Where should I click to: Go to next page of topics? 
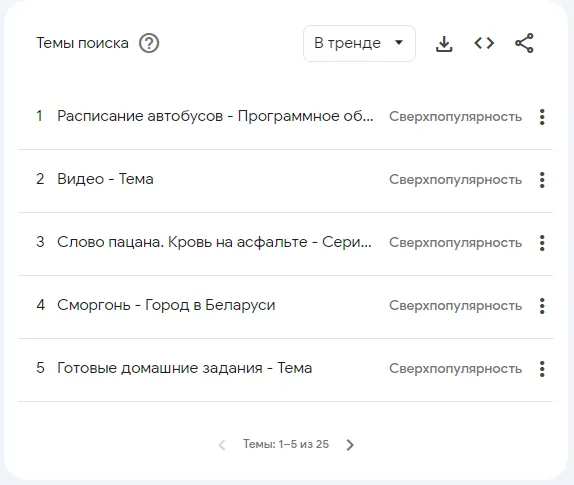[350, 444]
